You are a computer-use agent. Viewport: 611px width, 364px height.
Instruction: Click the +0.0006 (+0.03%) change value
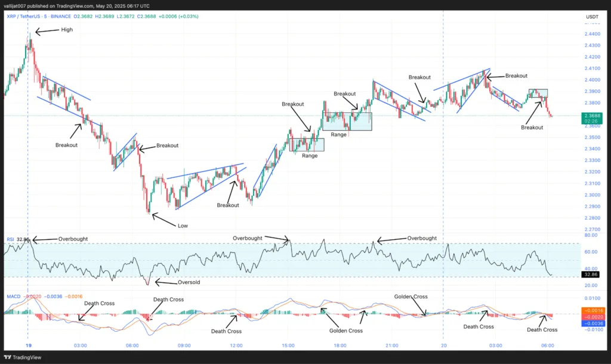click(178, 16)
